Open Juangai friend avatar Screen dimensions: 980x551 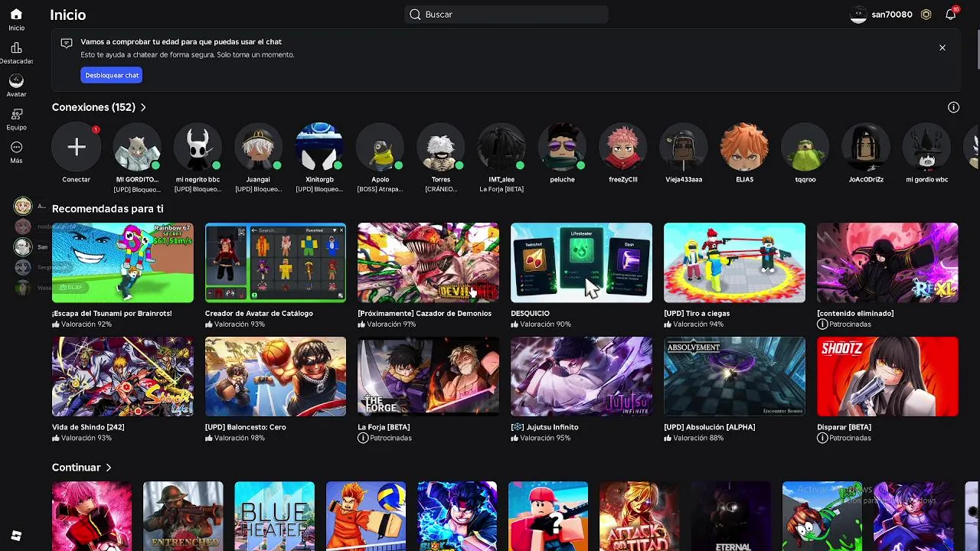(x=258, y=147)
